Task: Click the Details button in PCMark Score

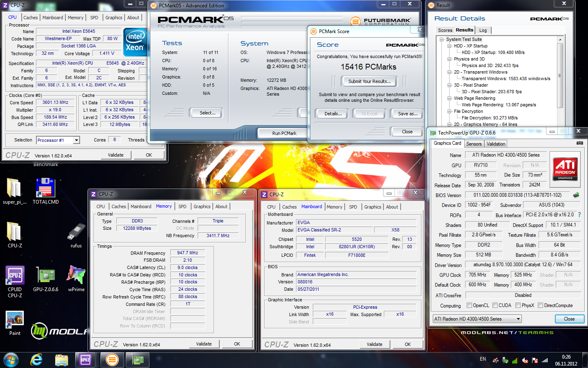Action: [333, 114]
